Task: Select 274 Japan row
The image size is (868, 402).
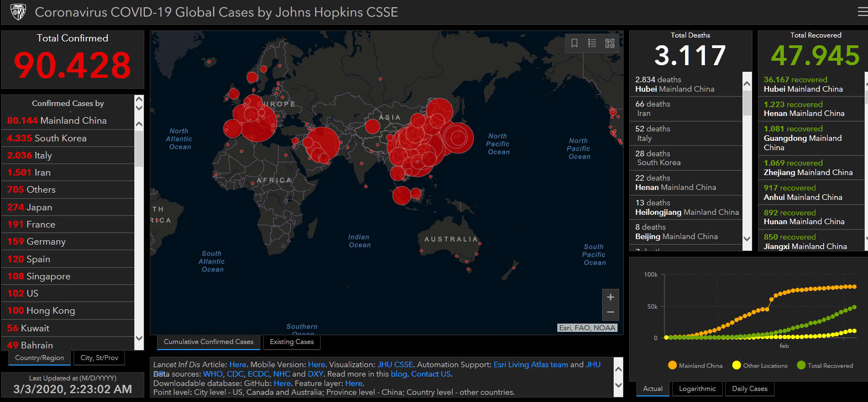Action: point(68,207)
